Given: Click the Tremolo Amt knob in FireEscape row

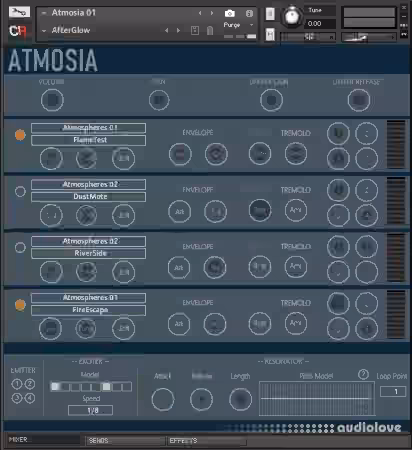Looking at the screenshot, I should (x=296, y=323).
